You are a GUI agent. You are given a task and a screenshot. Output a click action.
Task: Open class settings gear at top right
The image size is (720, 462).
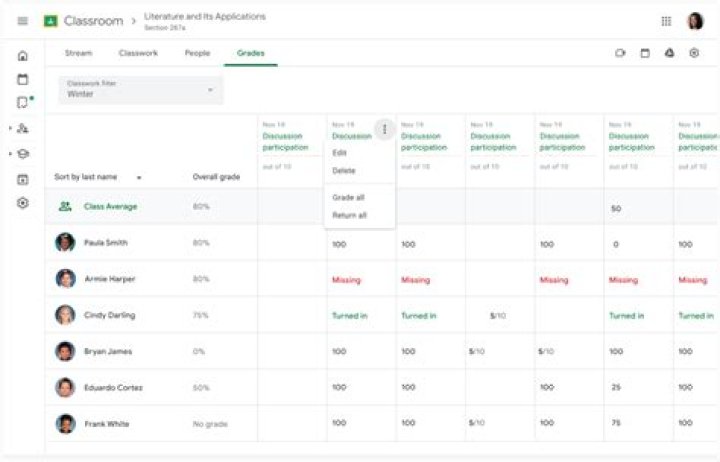[694, 53]
